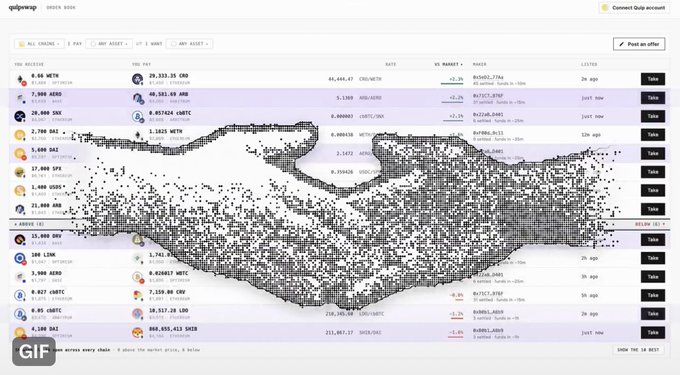680x375 pixels.
Task: Take the 15,000 DRV offer
Action: 653,239
